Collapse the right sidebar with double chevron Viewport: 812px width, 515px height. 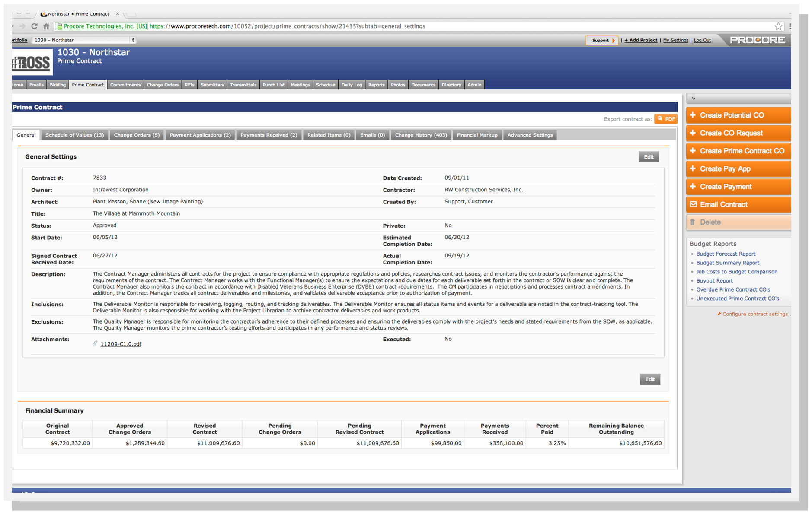point(693,98)
